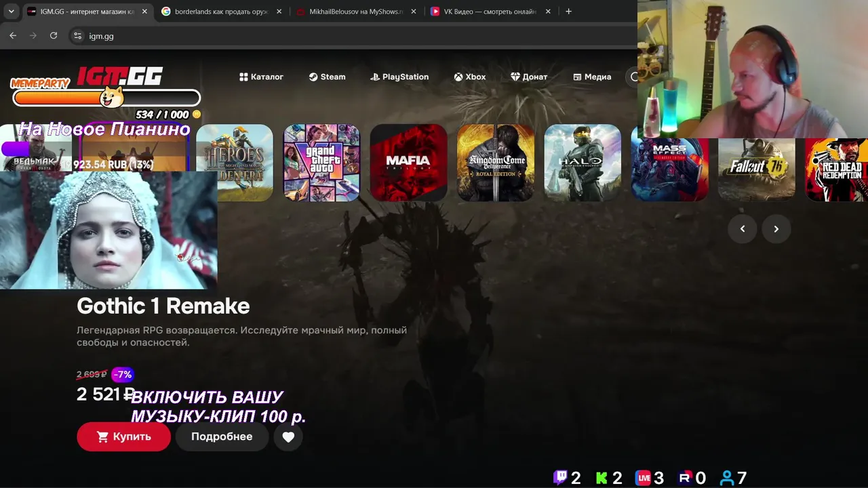The width and height of the screenshot is (868, 488).
Task: Reload the igm.gg page
Action: click(54, 36)
